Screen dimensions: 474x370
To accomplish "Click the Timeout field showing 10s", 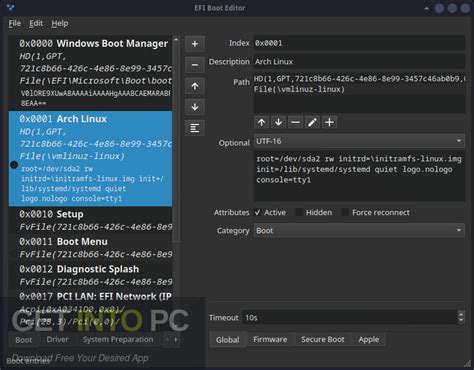I will click(x=350, y=317).
